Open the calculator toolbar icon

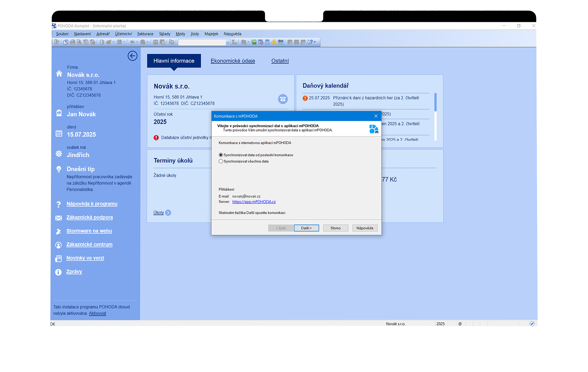coord(267,42)
